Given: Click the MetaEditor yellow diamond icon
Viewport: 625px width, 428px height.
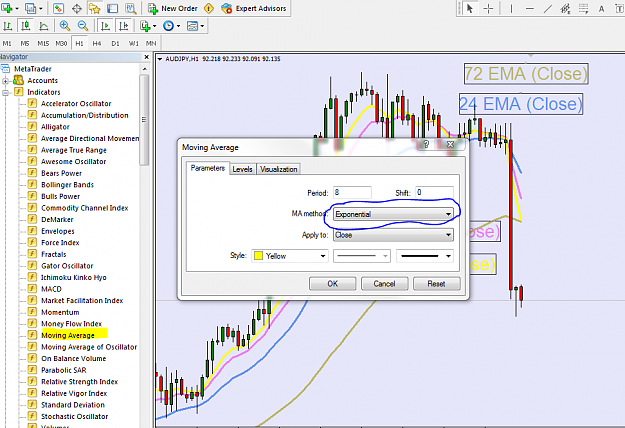Looking at the screenshot, I should tap(208, 8).
